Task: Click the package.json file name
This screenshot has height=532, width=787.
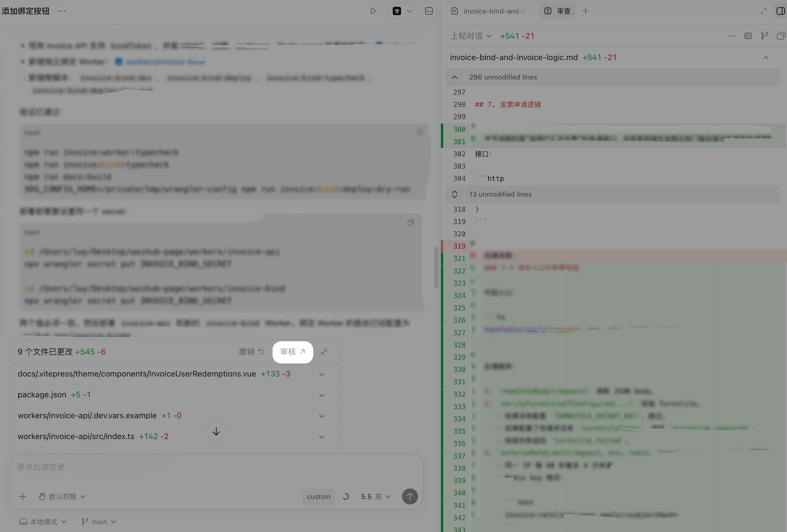Action: point(42,395)
